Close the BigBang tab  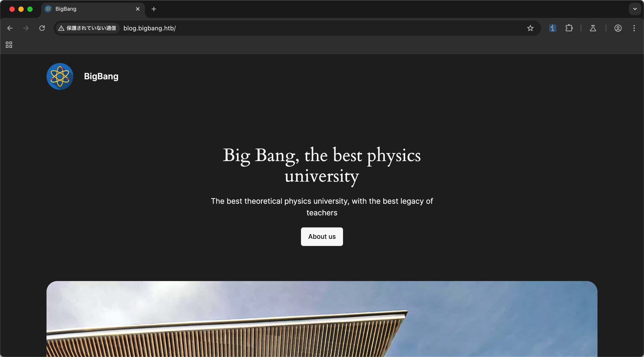point(138,9)
